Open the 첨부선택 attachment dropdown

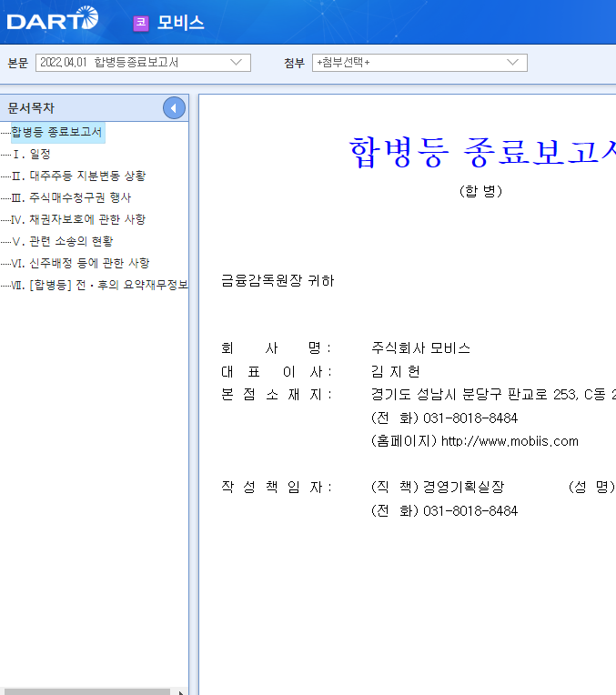(419, 63)
